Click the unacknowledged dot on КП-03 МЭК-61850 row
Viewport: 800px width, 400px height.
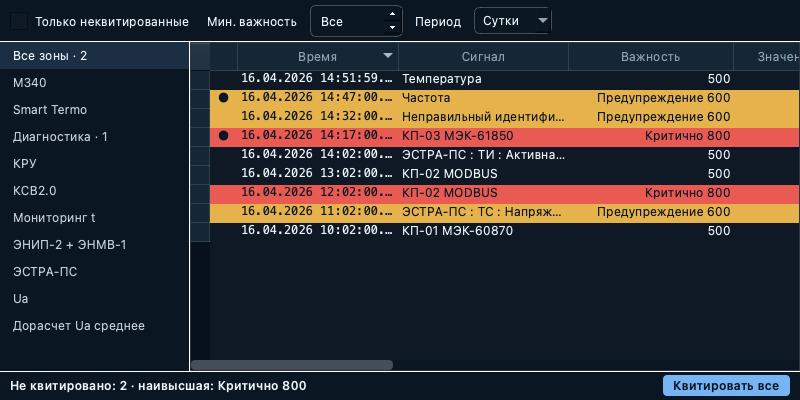tap(223, 136)
